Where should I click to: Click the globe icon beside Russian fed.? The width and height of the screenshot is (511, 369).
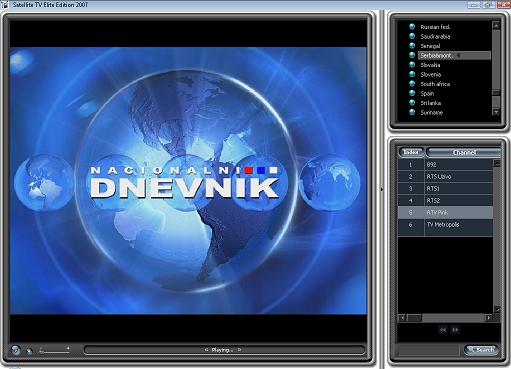coord(412,27)
